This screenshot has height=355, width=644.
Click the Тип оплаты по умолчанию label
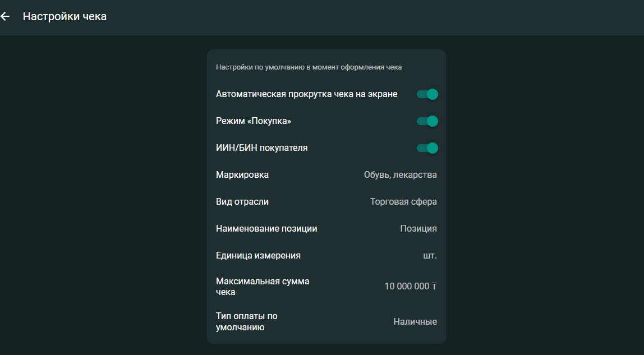(247, 322)
